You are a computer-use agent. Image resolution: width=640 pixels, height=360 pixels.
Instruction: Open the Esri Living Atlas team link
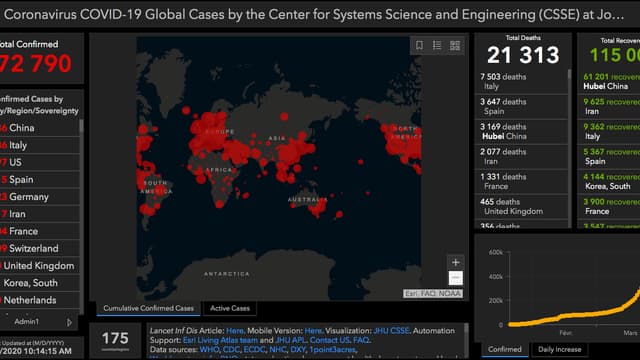[x=220, y=340]
